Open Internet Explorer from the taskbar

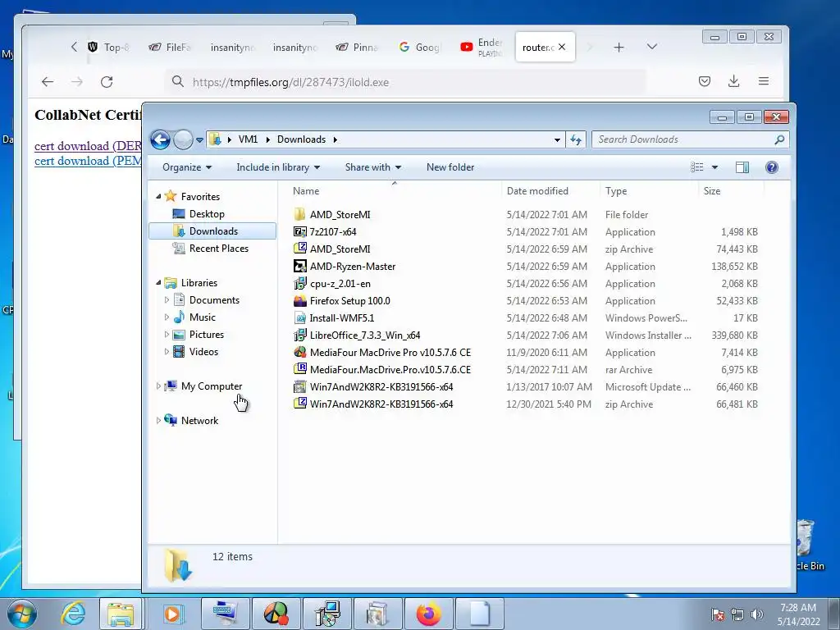click(72, 614)
